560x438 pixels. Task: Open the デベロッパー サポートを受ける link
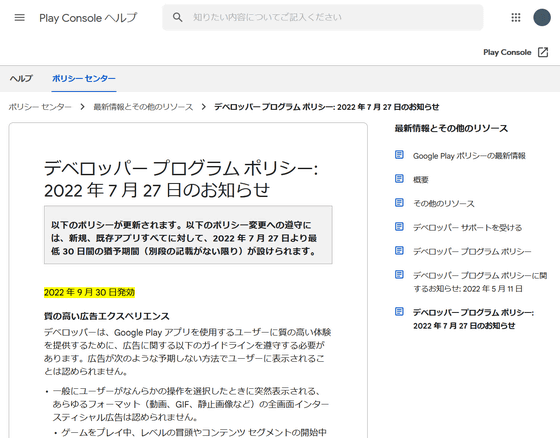click(x=468, y=228)
